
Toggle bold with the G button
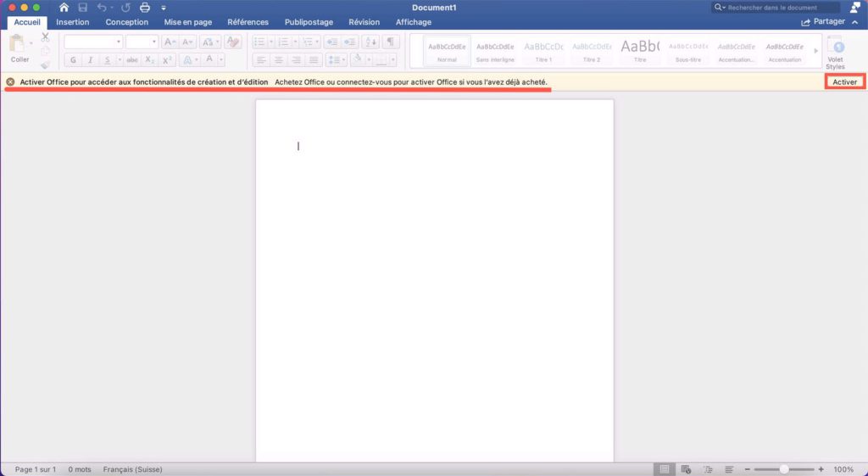tap(73, 60)
